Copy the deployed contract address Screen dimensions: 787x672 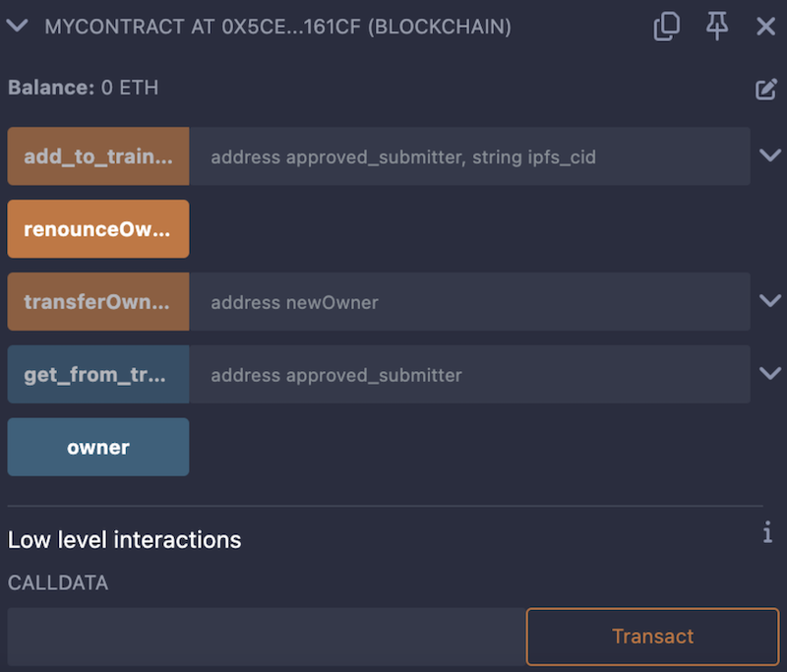(666, 27)
